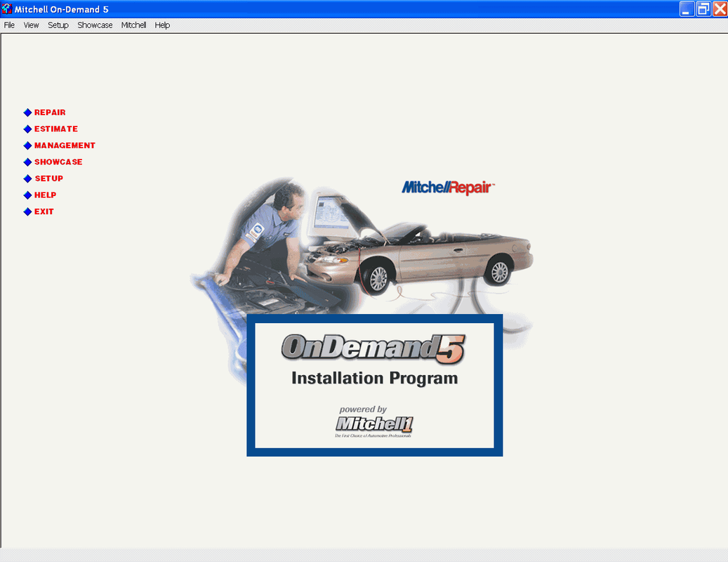Screen dimensions: 728x562
Task: Click the EXIT link
Action: click(44, 211)
